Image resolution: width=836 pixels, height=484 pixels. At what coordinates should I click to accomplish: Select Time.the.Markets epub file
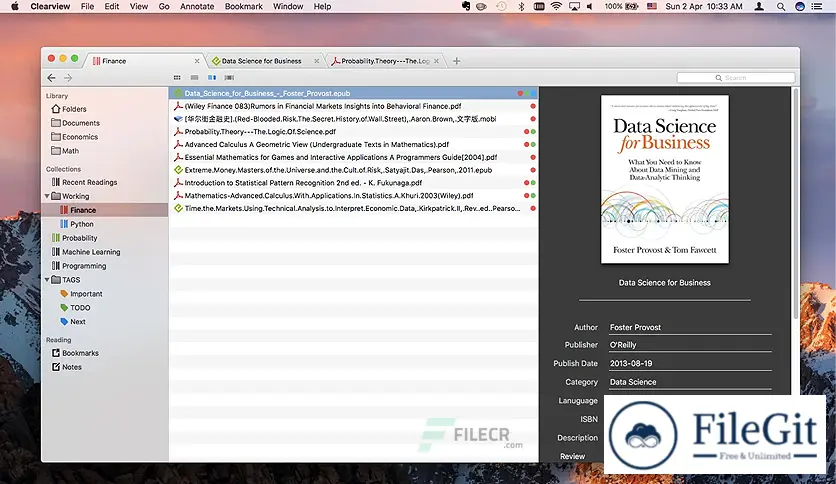click(x=353, y=208)
